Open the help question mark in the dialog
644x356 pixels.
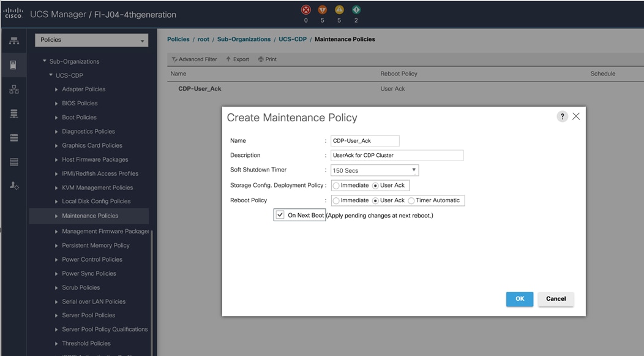point(562,116)
